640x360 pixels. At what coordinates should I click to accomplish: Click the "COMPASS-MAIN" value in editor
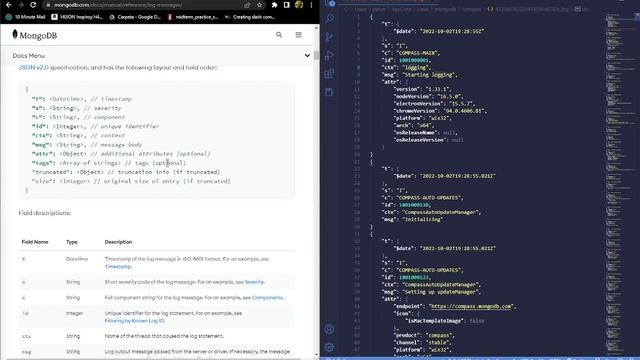pos(418,53)
